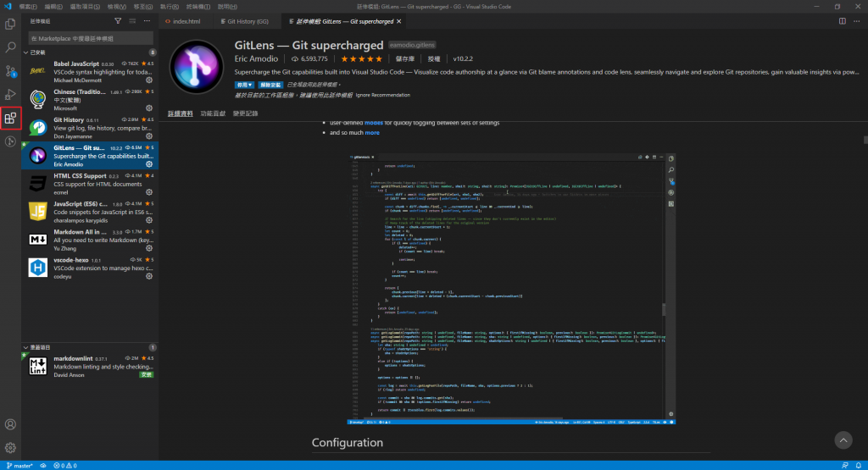The height and width of the screenshot is (470, 868).
Task: Select the Babel JavaScript extension entry
Action: click(x=90, y=72)
